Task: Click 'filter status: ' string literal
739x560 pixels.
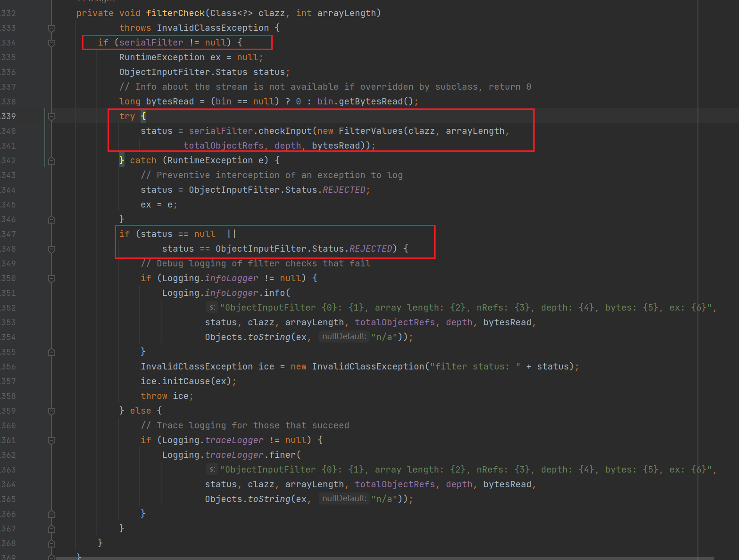Action: (x=475, y=367)
